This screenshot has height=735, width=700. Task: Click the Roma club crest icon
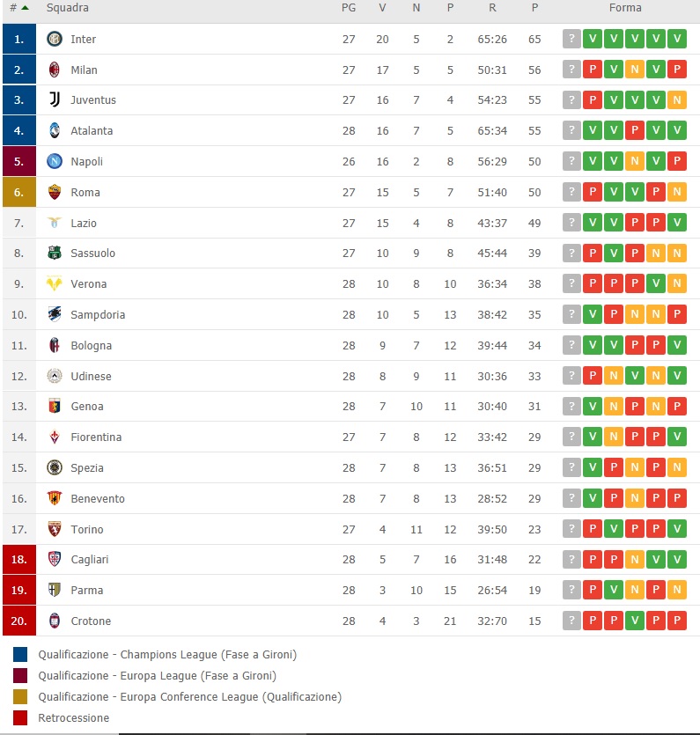click(55, 192)
